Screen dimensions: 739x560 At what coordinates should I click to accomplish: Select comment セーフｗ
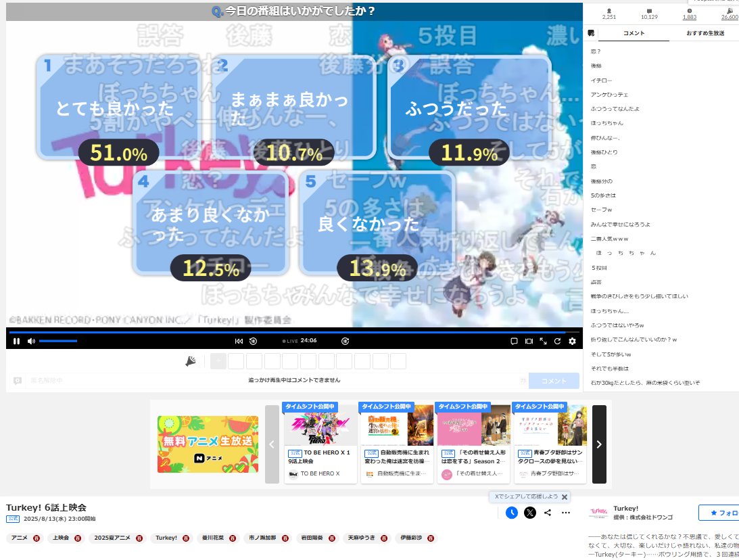(x=601, y=210)
